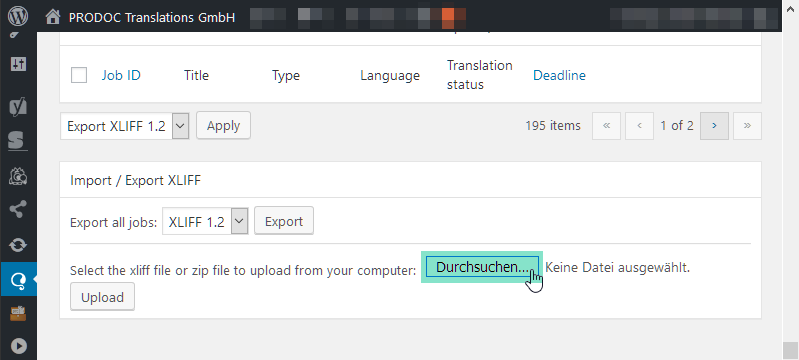Image resolution: width=799 pixels, height=360 pixels.
Task: Click the sidebar icon below the S icon
Action: pyautogui.click(x=18, y=176)
